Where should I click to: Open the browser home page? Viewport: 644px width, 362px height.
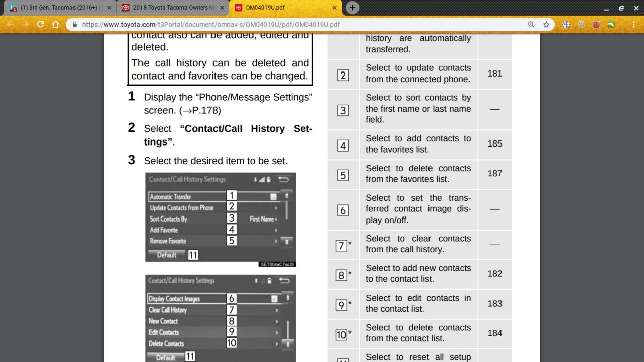pos(55,24)
